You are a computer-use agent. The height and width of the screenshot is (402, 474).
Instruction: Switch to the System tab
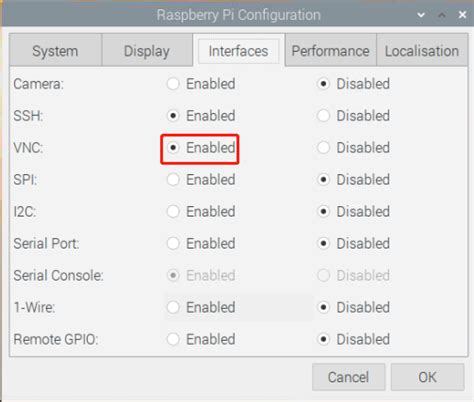coord(55,51)
